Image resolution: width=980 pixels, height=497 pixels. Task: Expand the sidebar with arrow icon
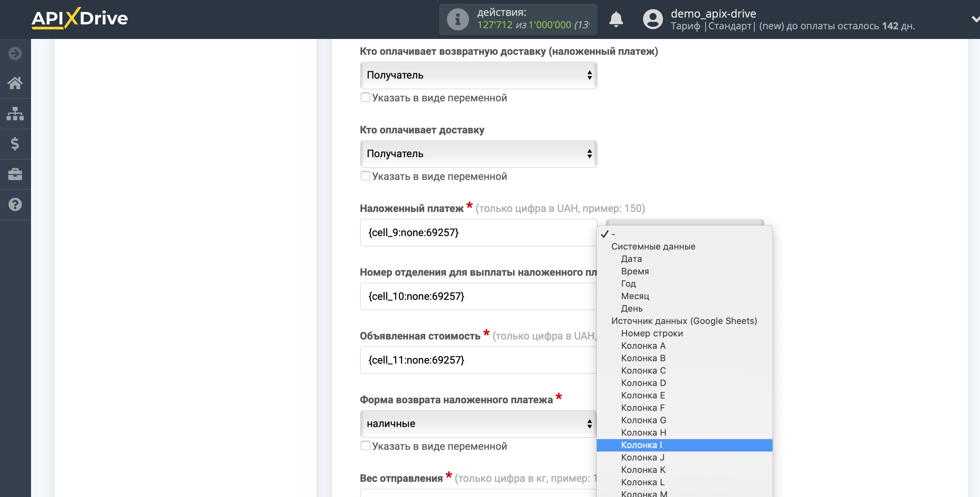15,53
